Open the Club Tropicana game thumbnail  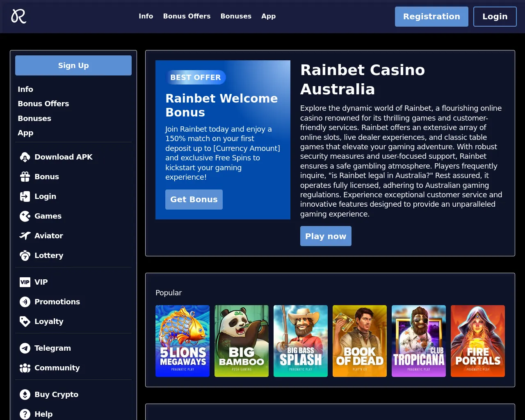click(x=419, y=341)
